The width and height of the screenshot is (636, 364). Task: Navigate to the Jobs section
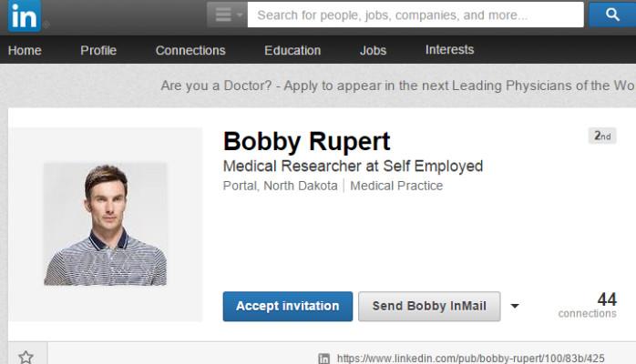pyautogui.click(x=374, y=50)
